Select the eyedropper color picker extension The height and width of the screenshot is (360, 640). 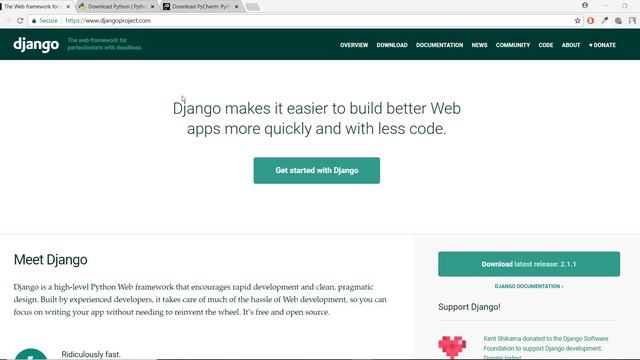click(604, 20)
